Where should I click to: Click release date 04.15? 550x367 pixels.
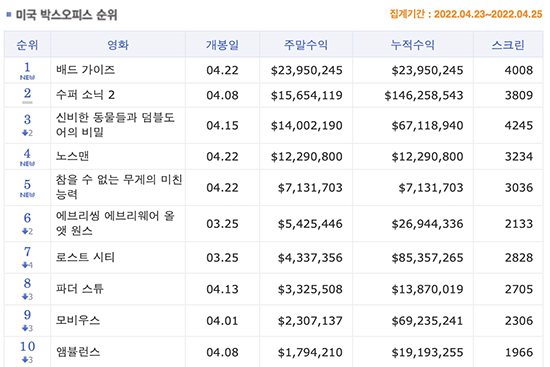click(x=222, y=126)
